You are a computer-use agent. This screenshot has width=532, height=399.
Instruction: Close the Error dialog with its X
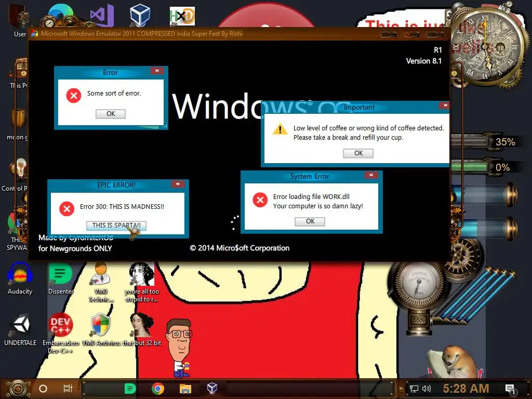pyautogui.click(x=157, y=71)
